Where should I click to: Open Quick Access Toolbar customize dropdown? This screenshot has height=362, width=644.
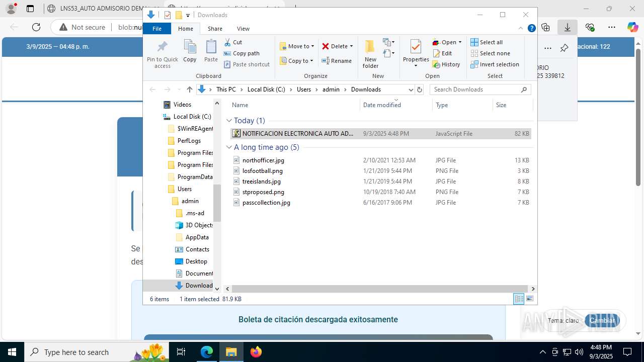coord(188,15)
